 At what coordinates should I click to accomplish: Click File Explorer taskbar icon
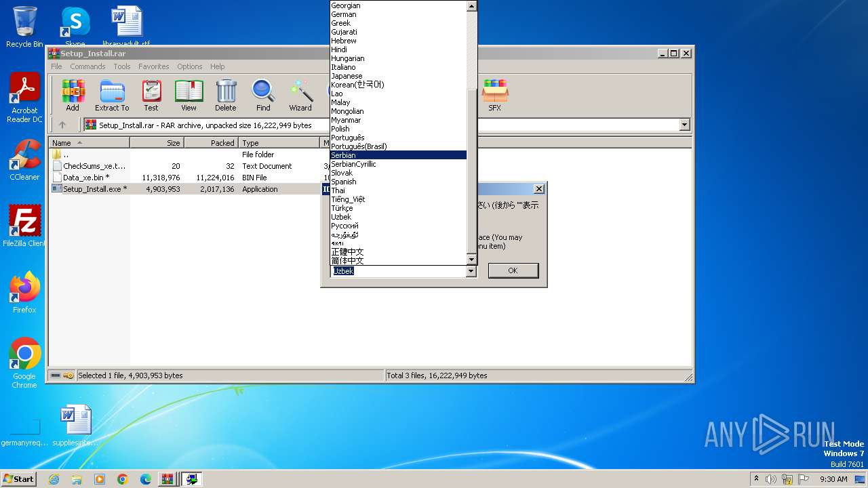coord(77,479)
